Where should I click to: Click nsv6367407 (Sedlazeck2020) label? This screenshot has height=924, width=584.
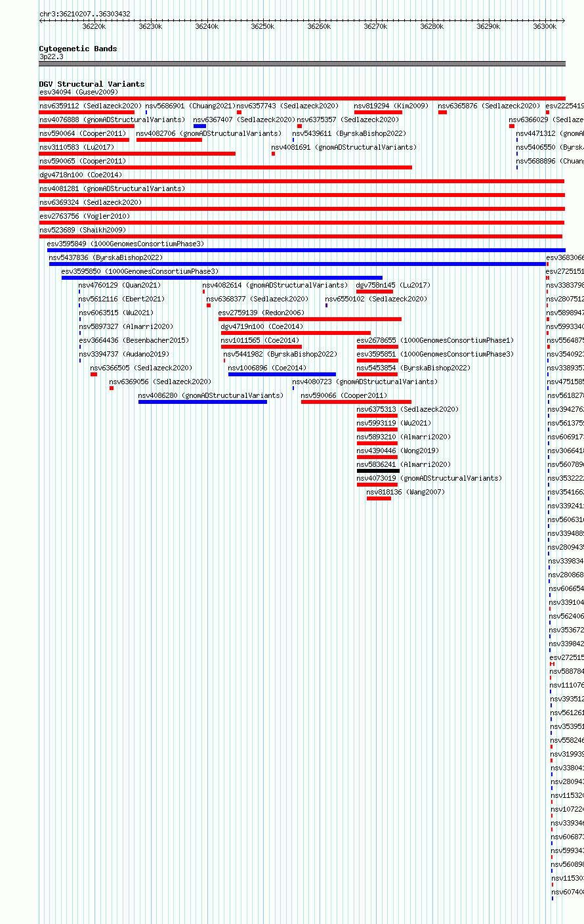[x=245, y=120]
